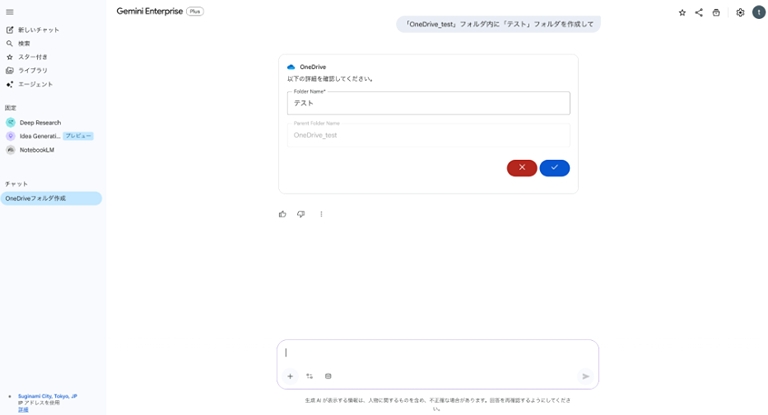Click the Gemini Enterprise title
768x415 pixels.
tap(149, 11)
